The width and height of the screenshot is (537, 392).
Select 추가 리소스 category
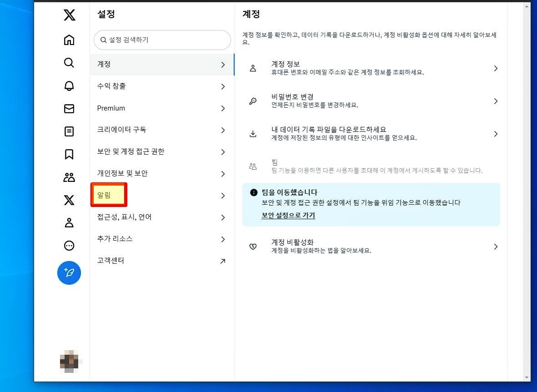[x=162, y=239]
